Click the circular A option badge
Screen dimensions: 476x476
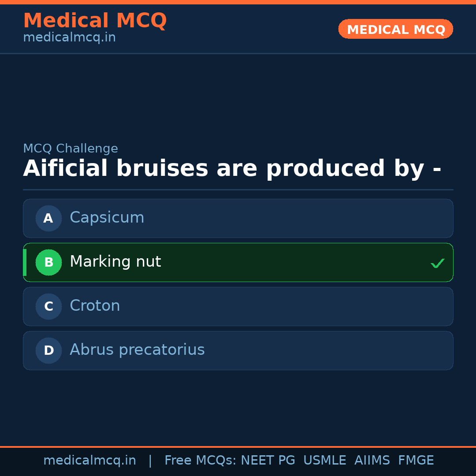tap(48, 218)
